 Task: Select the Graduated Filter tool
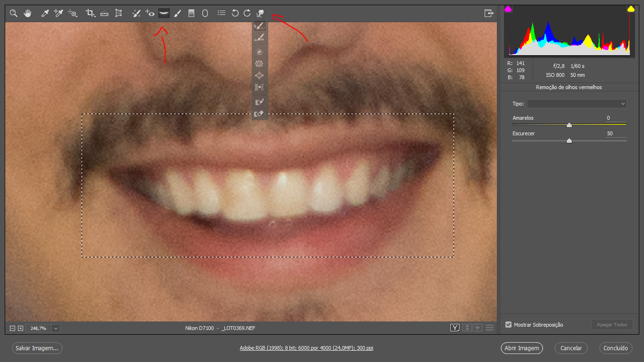pos(191,13)
